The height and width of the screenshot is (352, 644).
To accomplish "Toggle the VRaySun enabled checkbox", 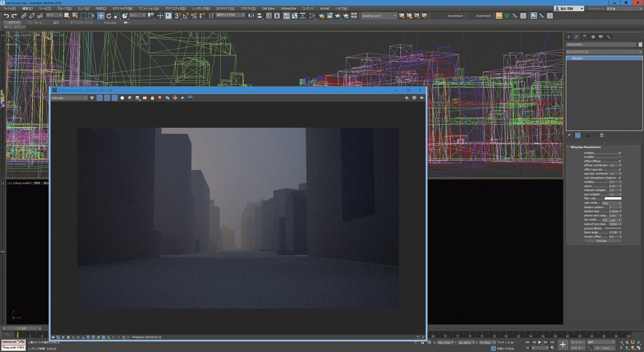I will coord(620,153).
